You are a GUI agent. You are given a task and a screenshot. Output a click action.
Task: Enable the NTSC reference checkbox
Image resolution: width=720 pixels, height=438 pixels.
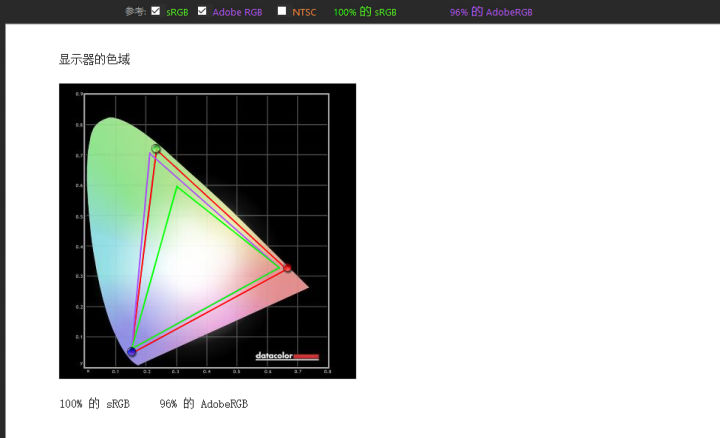(x=282, y=11)
